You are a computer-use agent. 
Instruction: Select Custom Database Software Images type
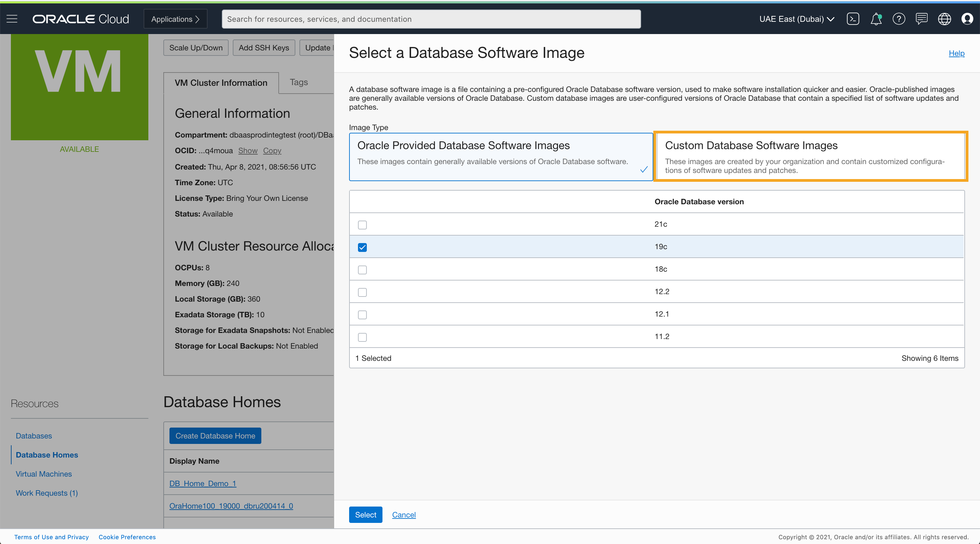point(811,157)
